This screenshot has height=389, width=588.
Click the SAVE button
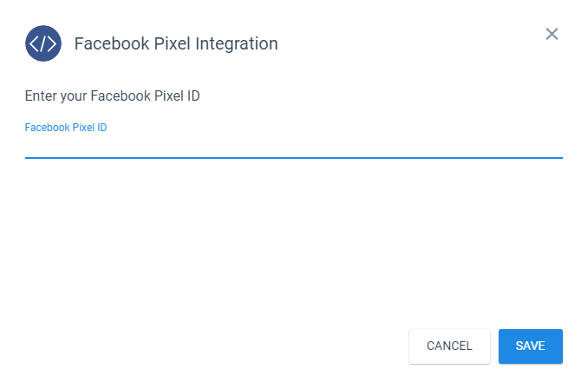[x=530, y=346]
